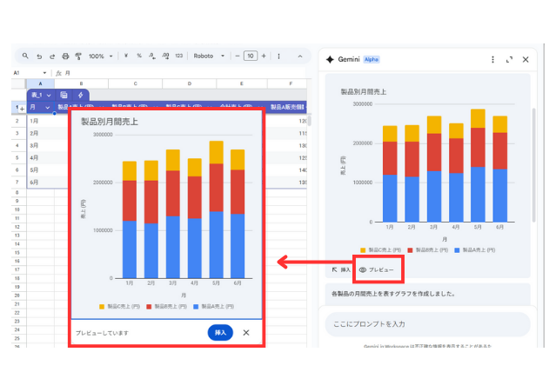Click 挿入 link below Gemini chart
The image size is (556, 392).
(x=341, y=270)
